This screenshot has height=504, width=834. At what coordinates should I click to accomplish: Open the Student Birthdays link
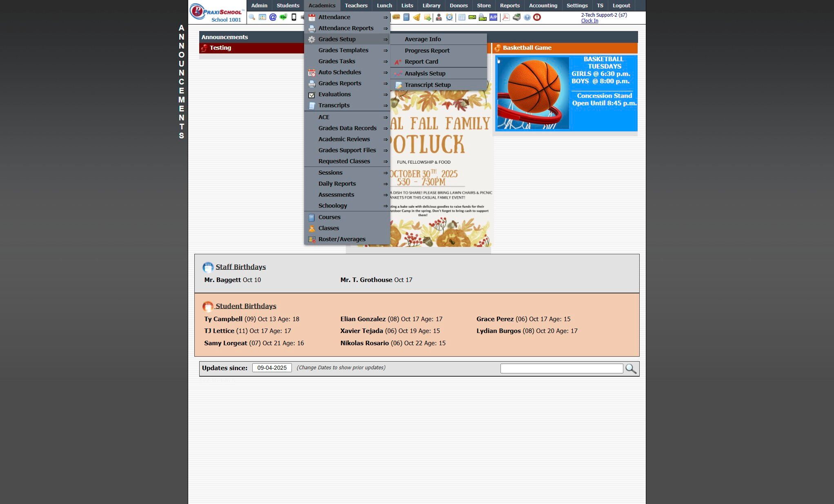click(246, 306)
